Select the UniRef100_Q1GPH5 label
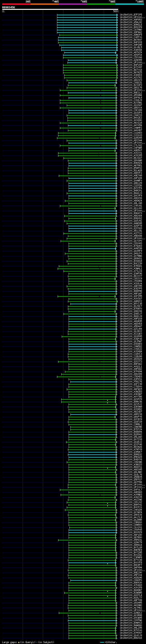The image size is (146, 644). tap(131, 337)
